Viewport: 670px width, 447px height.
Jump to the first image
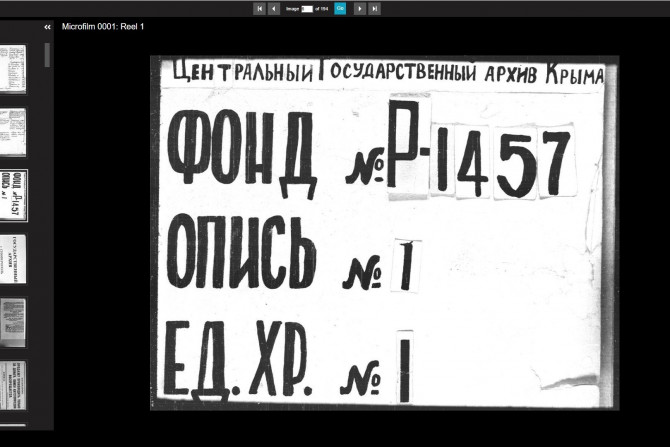(259, 8)
